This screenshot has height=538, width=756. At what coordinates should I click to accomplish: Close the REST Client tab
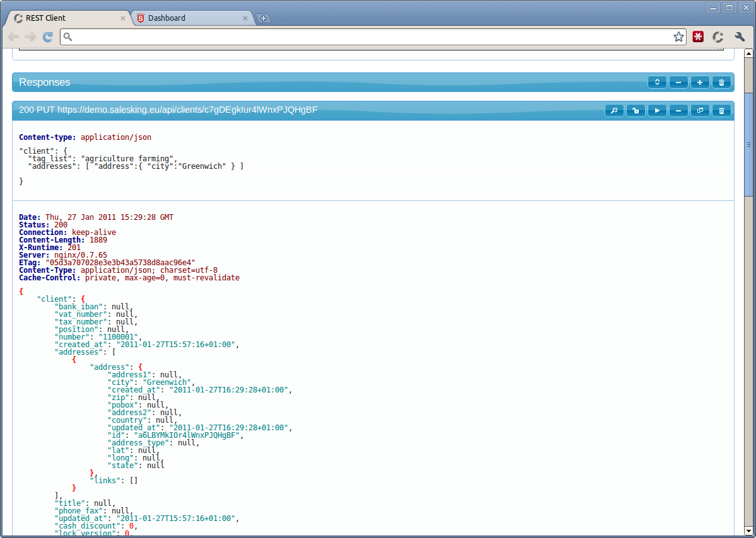click(x=122, y=18)
